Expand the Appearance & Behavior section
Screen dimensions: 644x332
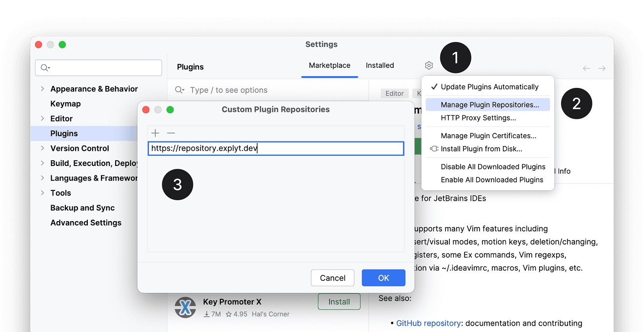(x=42, y=89)
